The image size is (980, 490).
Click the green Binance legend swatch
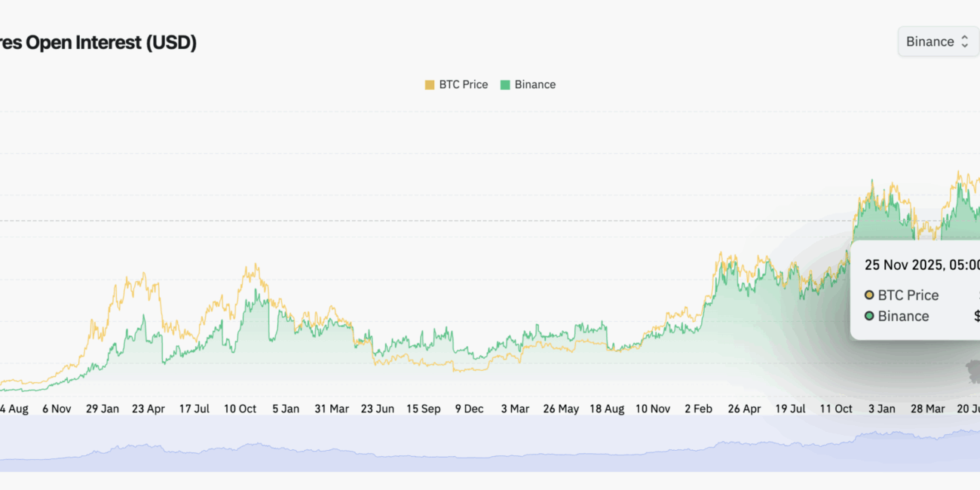[505, 84]
